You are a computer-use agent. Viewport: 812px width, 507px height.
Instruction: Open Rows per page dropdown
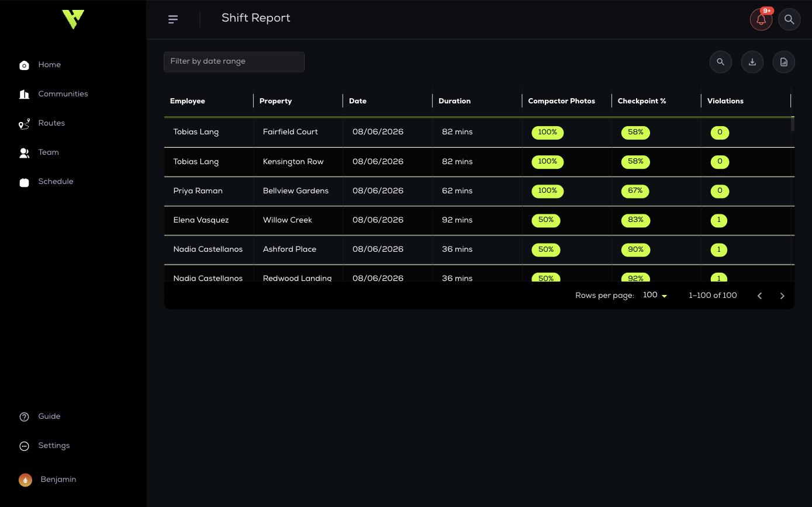click(x=655, y=296)
